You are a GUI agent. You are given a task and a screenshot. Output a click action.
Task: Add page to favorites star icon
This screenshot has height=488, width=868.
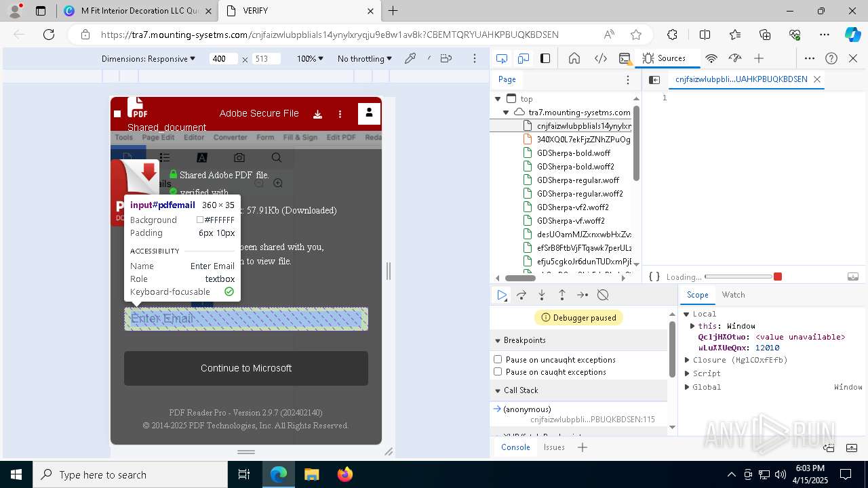click(636, 35)
